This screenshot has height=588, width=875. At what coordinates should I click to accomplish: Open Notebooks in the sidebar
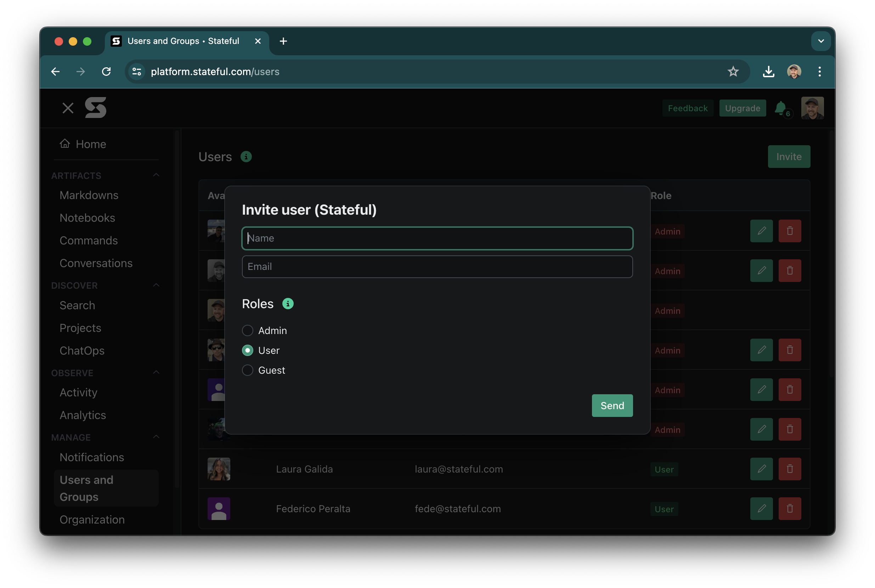pos(87,218)
